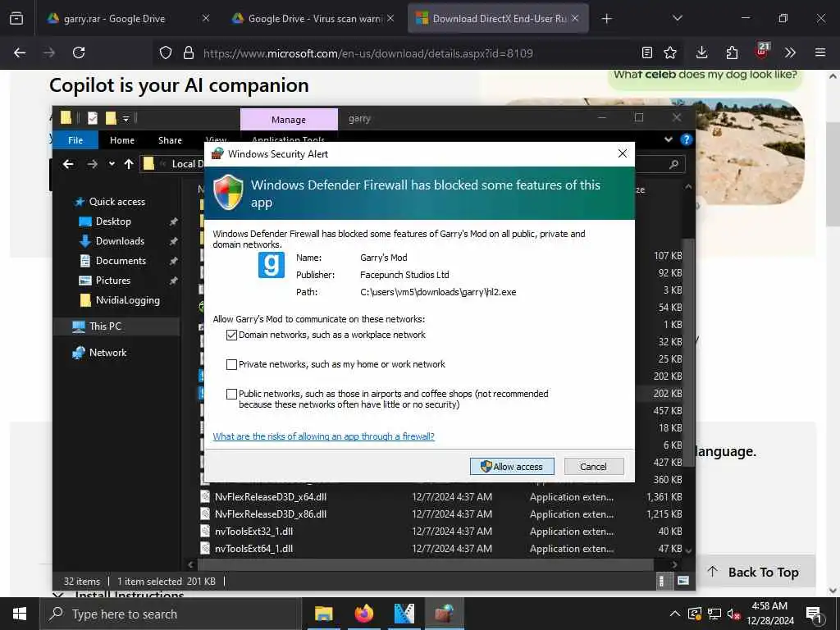Switch Explorer to details view in status bar

(662, 581)
